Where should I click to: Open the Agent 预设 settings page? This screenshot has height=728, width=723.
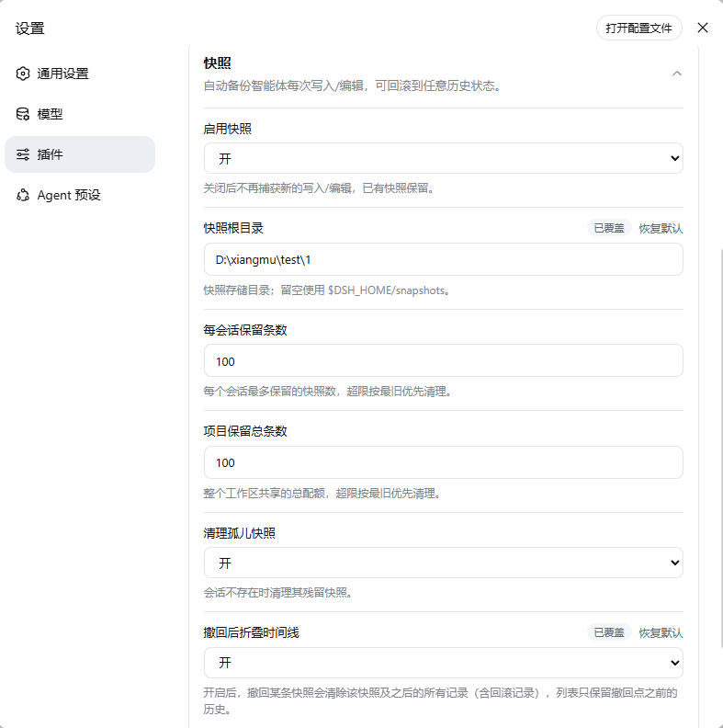pyautogui.click(x=80, y=195)
